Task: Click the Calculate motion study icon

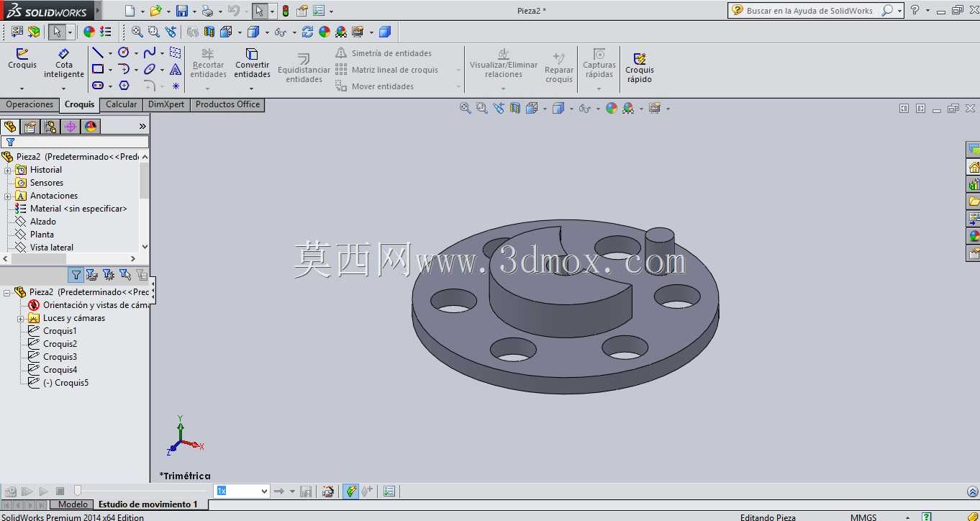Action: click(x=11, y=491)
